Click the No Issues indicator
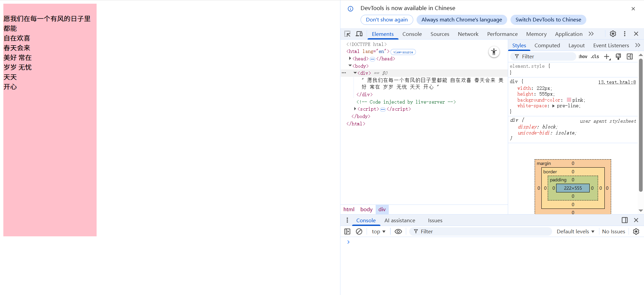The image size is (644, 295). coord(613,232)
